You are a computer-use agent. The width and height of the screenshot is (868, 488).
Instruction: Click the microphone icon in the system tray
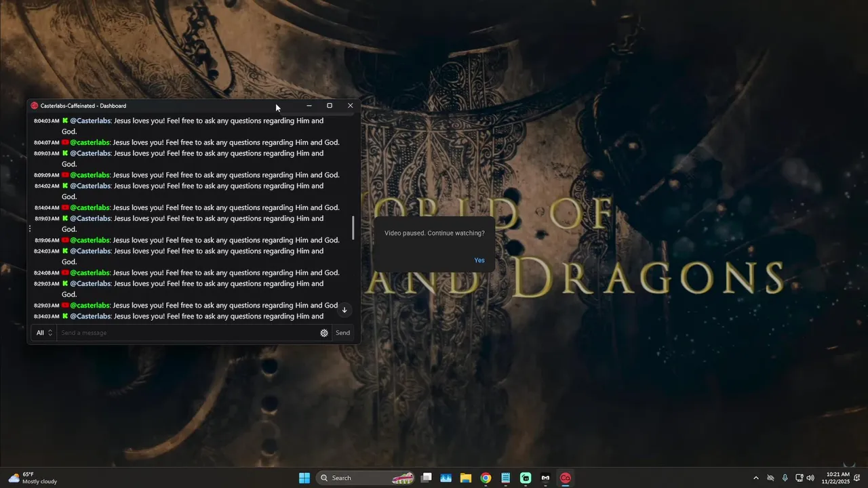[785, 478]
